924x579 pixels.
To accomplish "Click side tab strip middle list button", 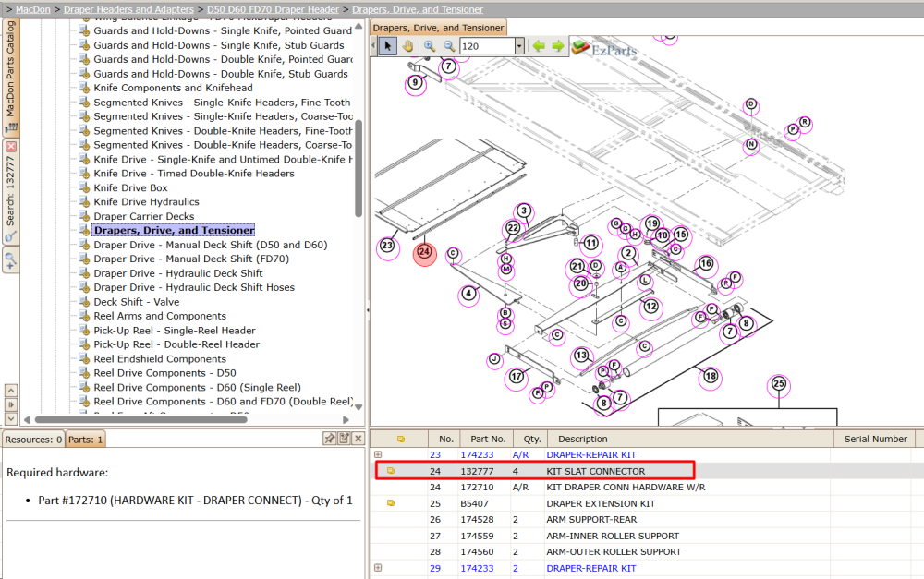I will click(10, 404).
